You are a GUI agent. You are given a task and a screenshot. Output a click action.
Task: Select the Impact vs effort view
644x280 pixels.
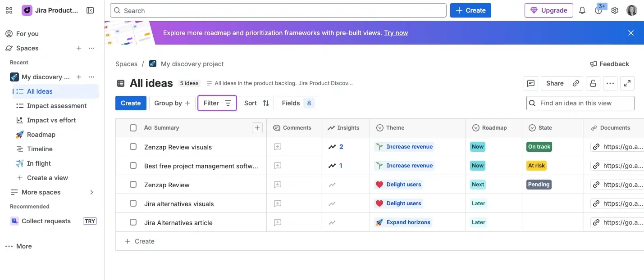tap(56, 120)
